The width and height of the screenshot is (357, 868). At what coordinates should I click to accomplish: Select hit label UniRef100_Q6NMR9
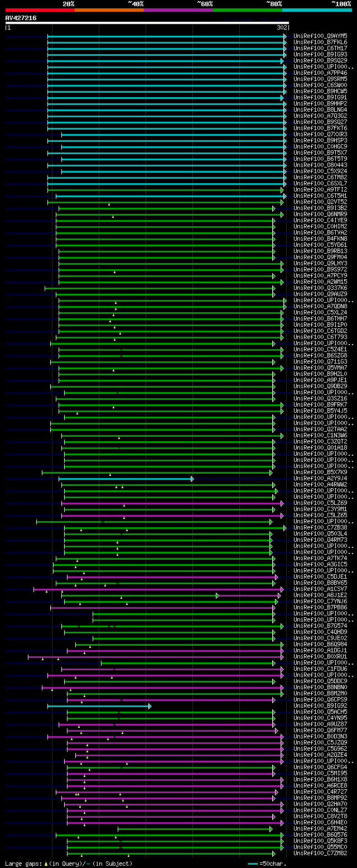(x=321, y=214)
